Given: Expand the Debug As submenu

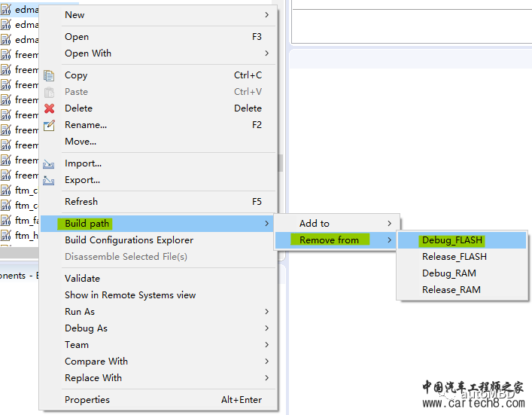Looking at the screenshot, I should [x=159, y=328].
